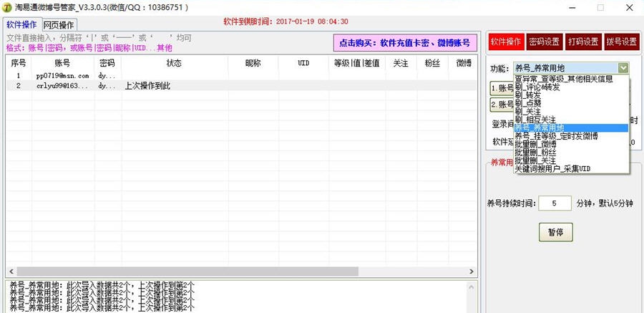Select 批量删_粉丝 from the list

pos(571,153)
